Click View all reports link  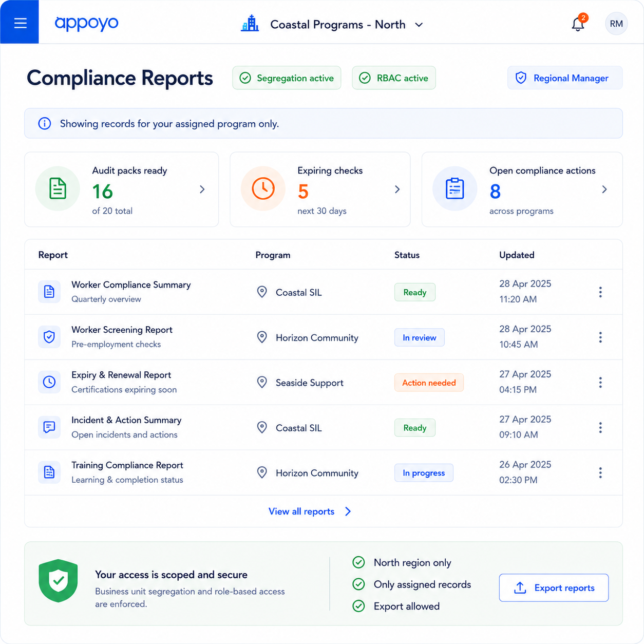310,512
